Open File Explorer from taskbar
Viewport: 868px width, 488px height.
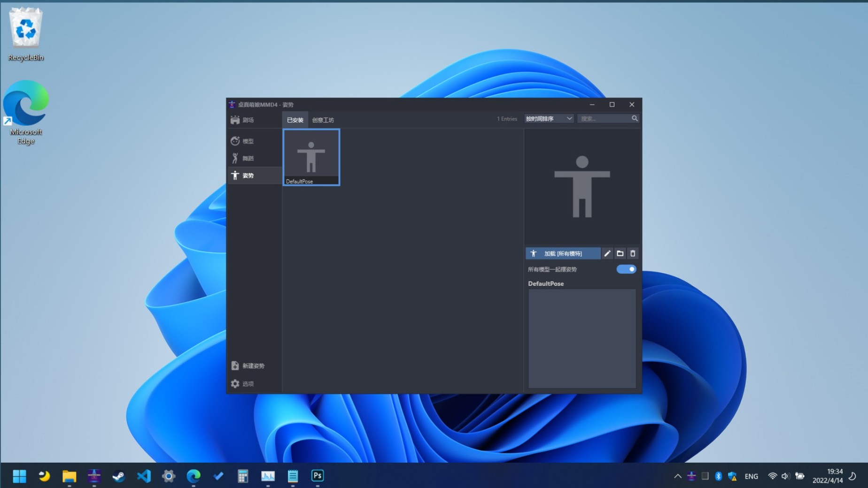click(x=69, y=476)
